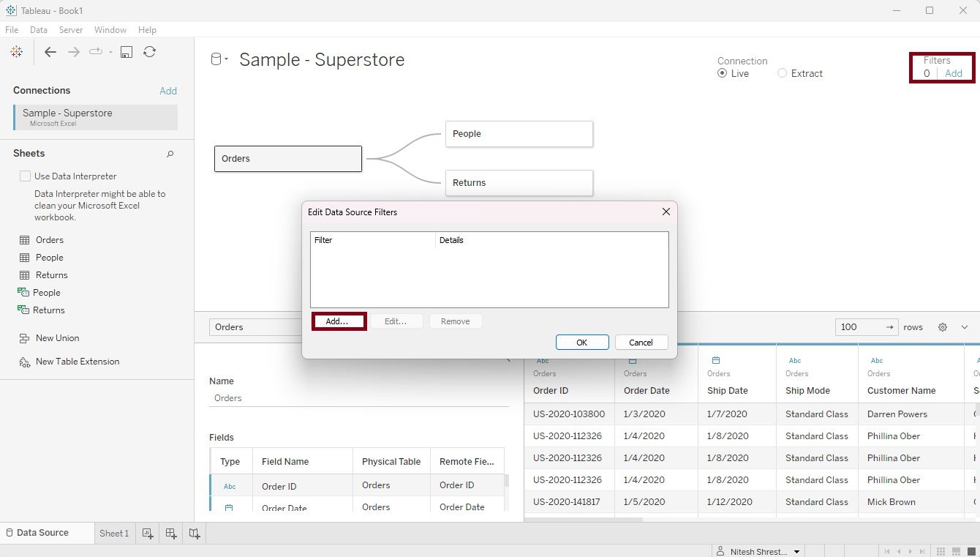Image resolution: width=980 pixels, height=557 pixels.
Task: Click the New Story icon
Action: pyautogui.click(x=195, y=534)
